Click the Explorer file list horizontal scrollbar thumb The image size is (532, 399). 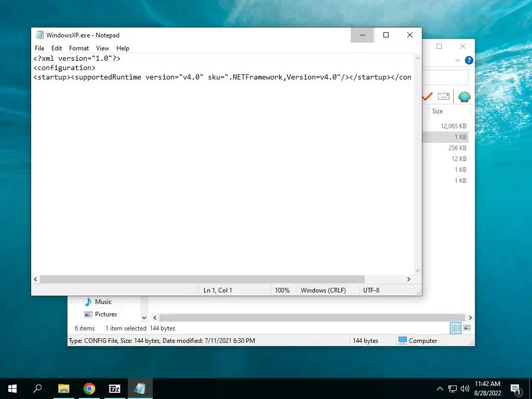point(312,317)
